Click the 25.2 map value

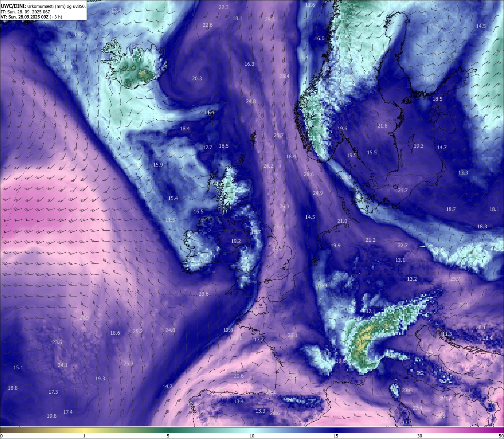pyautogui.click(x=138, y=331)
